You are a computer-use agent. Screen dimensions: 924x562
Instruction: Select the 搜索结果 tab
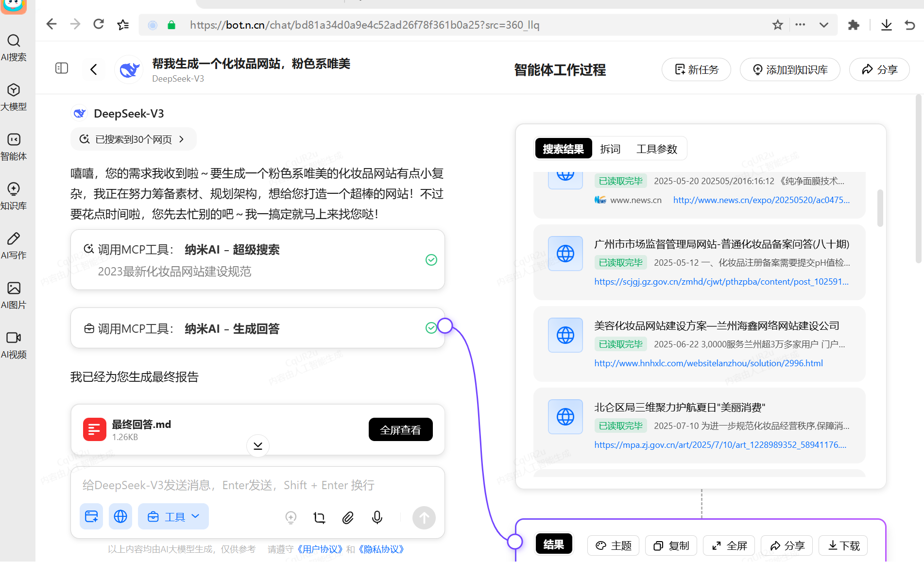pos(564,149)
